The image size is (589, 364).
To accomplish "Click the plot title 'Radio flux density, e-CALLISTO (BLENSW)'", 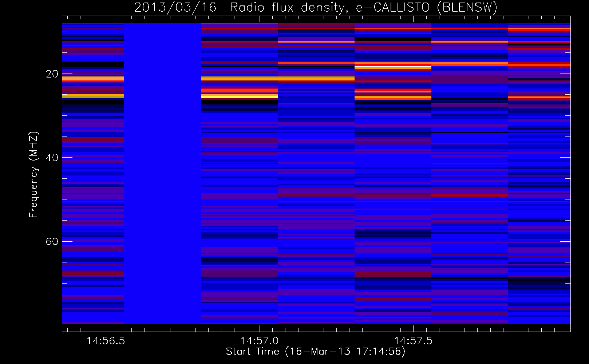I will tap(363, 7).
